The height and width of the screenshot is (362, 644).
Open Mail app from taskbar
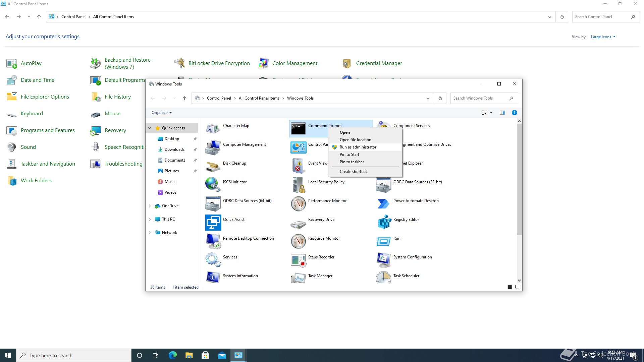coord(222,355)
